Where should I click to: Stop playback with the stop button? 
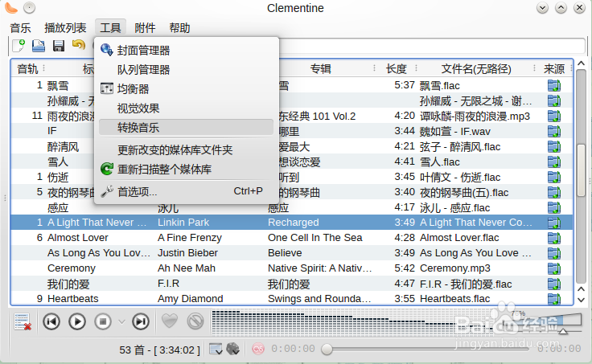(x=103, y=321)
